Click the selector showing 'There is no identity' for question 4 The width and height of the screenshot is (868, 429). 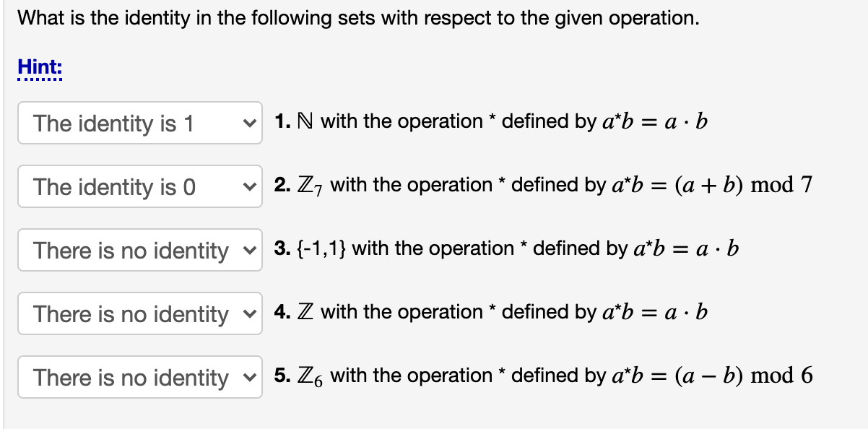139,313
